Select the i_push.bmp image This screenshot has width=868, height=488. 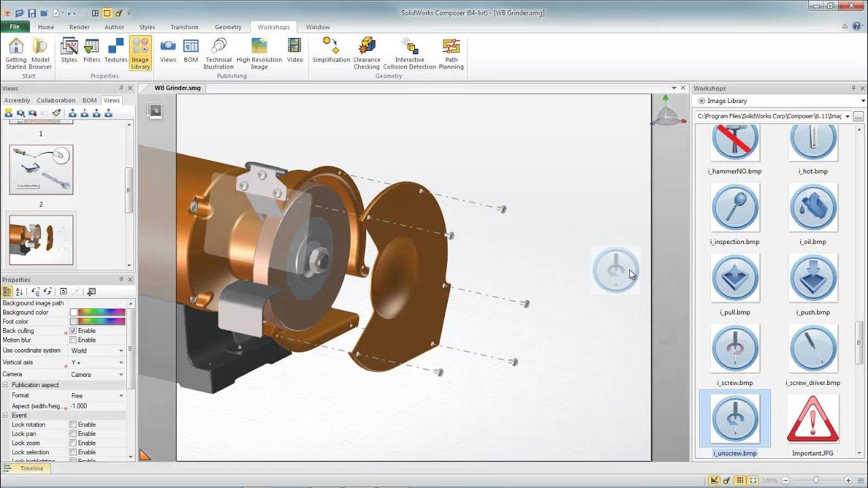click(x=813, y=278)
